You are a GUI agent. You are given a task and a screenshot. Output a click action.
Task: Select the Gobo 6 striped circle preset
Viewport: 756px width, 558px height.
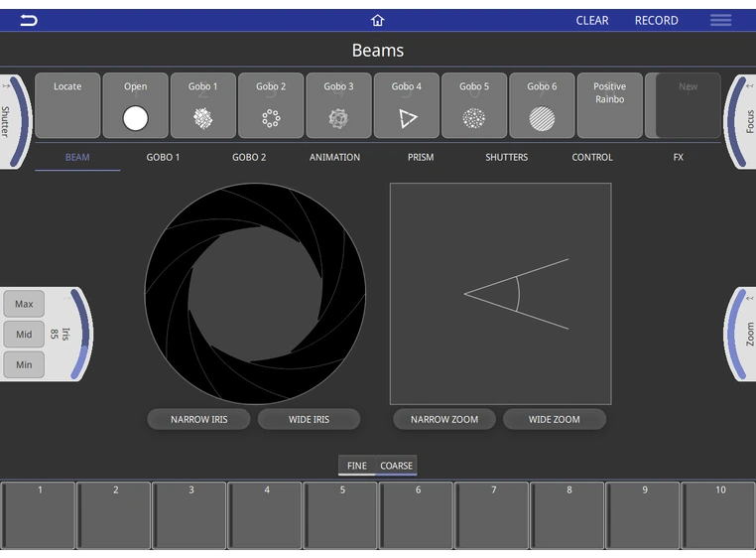(542, 105)
